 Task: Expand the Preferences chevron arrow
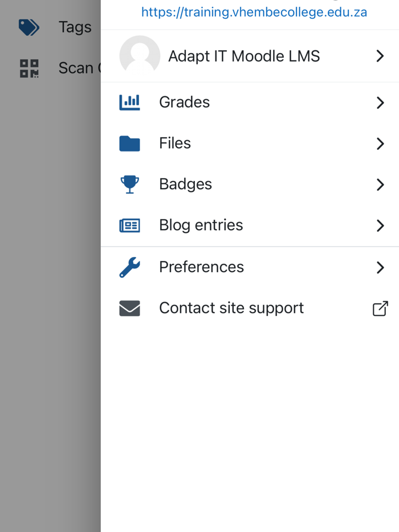[x=380, y=267]
